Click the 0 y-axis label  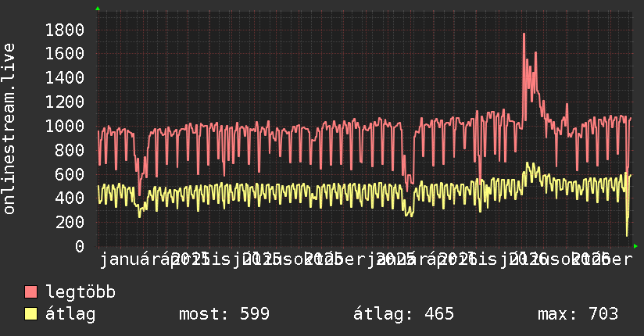point(79,246)
